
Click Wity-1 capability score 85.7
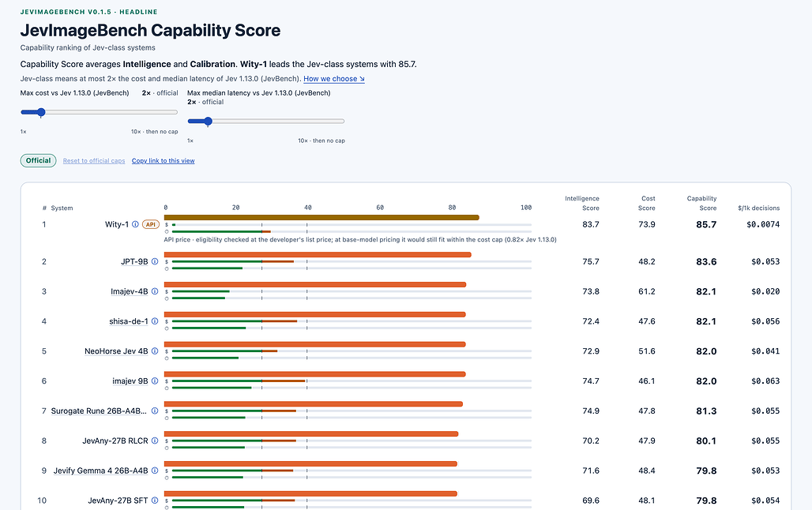click(x=706, y=225)
